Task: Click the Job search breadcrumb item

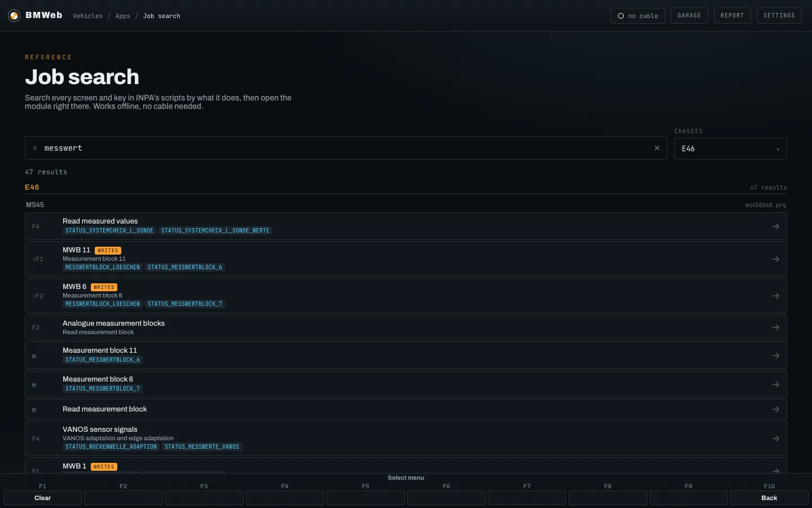Action: (162, 16)
